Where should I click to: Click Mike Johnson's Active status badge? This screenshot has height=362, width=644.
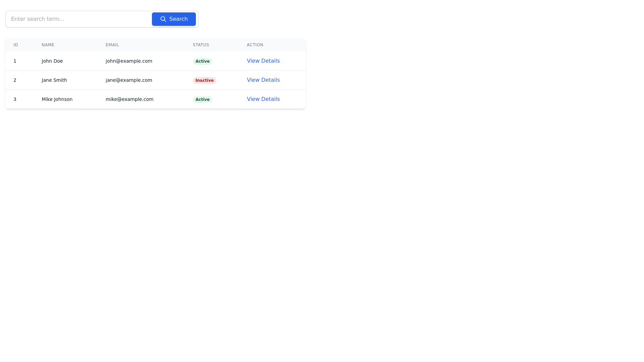[x=202, y=100]
